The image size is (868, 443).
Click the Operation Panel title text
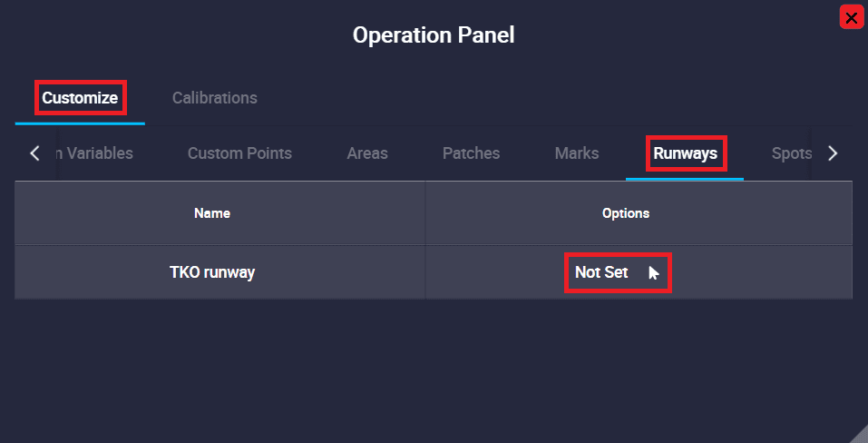click(434, 34)
